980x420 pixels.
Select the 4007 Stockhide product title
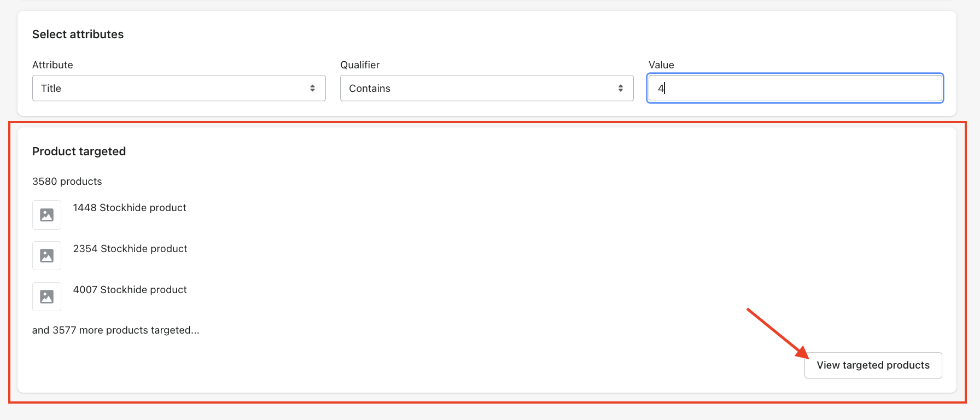point(130,290)
